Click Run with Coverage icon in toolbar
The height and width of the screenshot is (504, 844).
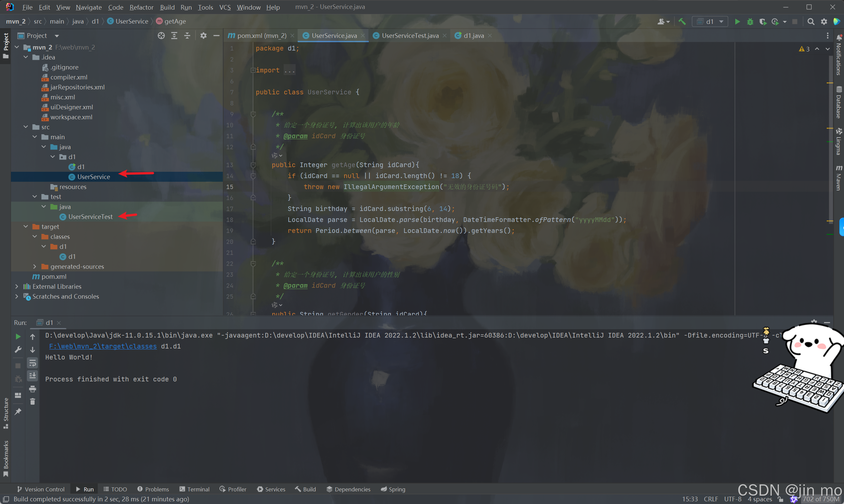coord(763,22)
